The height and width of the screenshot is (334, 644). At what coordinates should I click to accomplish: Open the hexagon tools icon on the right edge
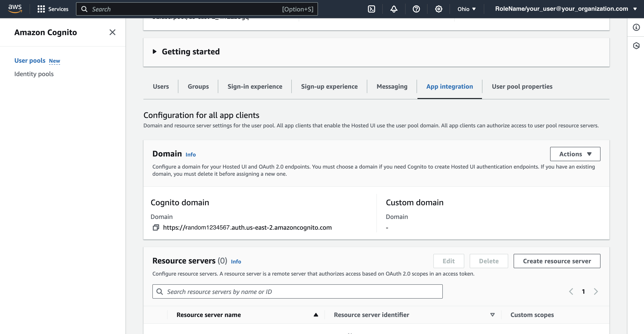tap(636, 45)
